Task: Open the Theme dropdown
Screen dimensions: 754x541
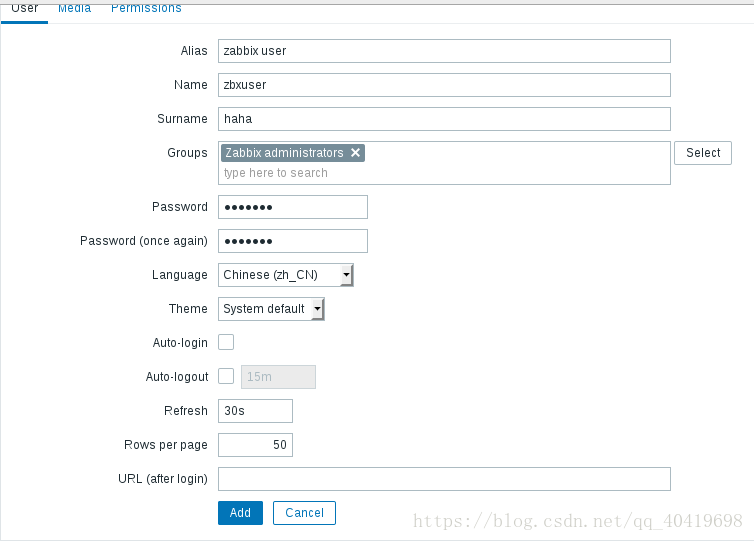Action: pyautogui.click(x=271, y=309)
